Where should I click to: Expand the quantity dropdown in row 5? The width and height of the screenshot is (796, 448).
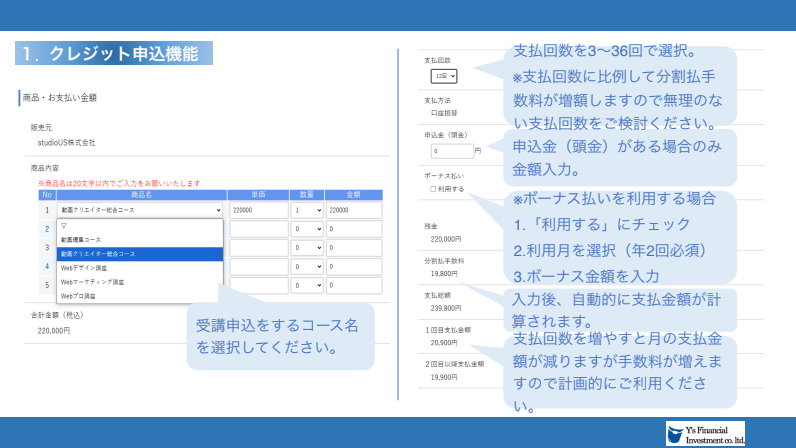pos(307,285)
